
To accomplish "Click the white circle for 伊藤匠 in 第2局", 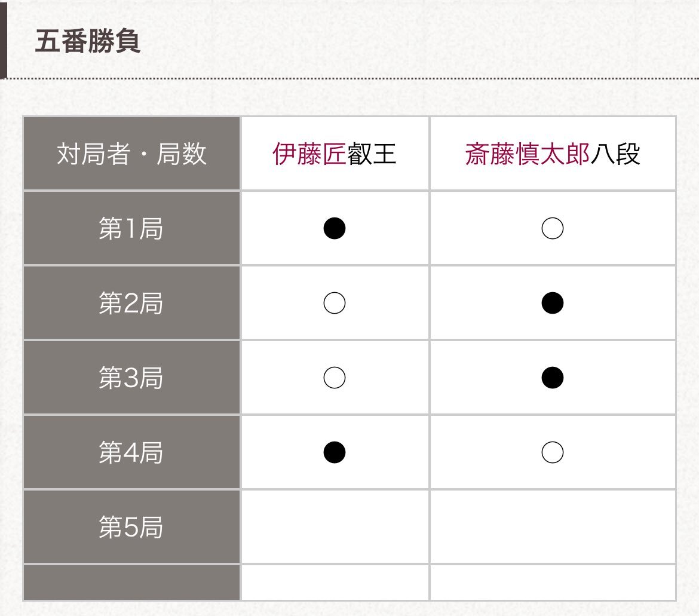I will click(335, 303).
